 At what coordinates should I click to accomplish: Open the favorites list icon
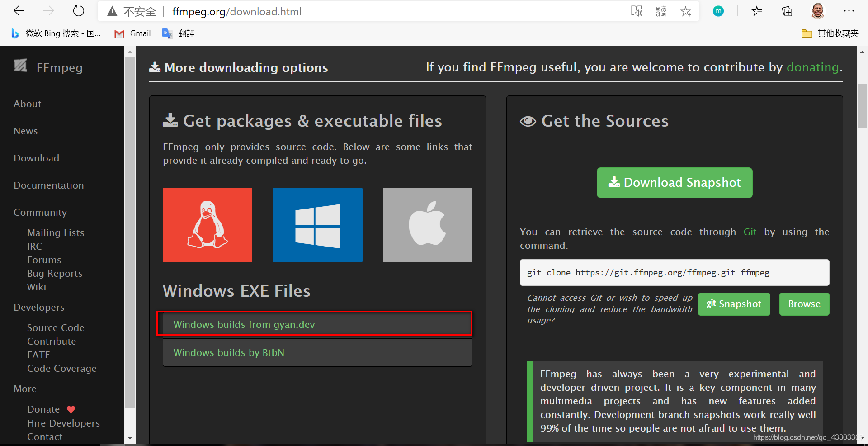tap(757, 11)
